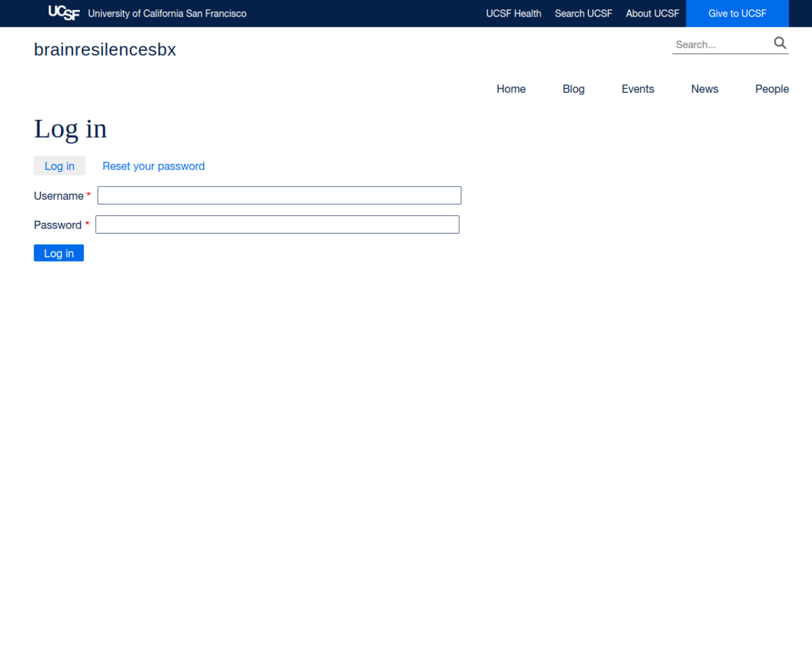Click the search magnifier icon
812x650 pixels.
[780, 43]
